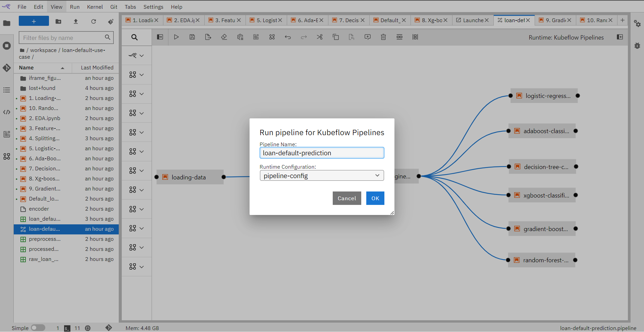Open the Running Terminals and Kernels sidebar icon

[x=7, y=46]
